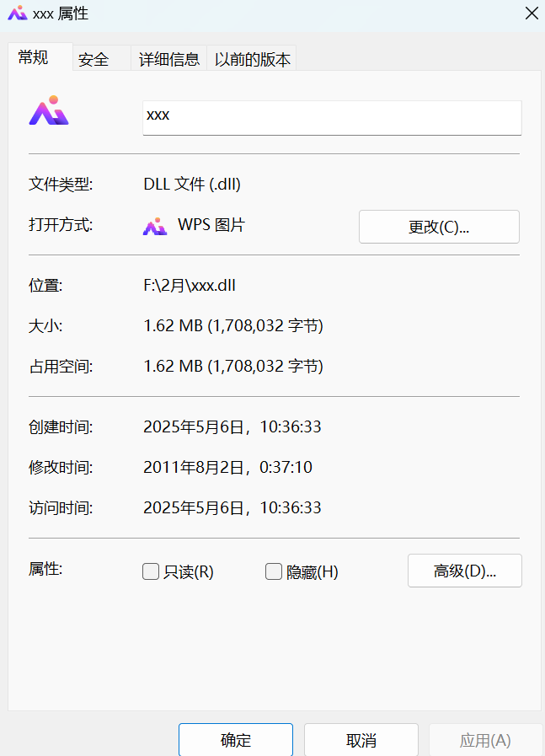Image resolution: width=545 pixels, height=756 pixels.
Task: Confirm with the 确定 button
Action: 236,740
